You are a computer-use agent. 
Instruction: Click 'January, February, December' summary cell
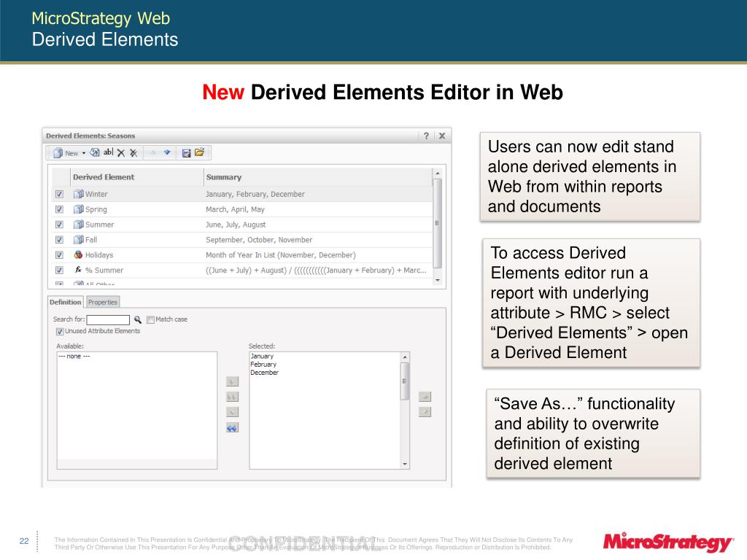[x=255, y=194]
